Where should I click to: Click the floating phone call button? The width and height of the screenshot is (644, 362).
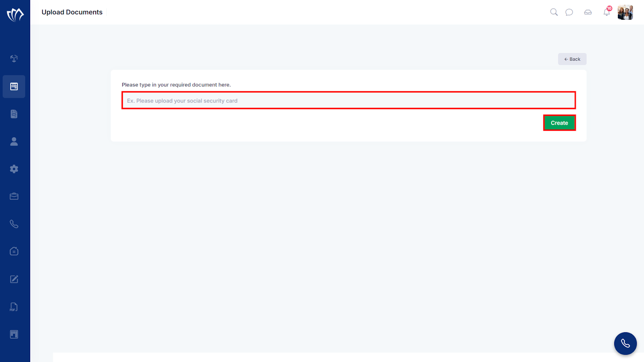click(625, 343)
